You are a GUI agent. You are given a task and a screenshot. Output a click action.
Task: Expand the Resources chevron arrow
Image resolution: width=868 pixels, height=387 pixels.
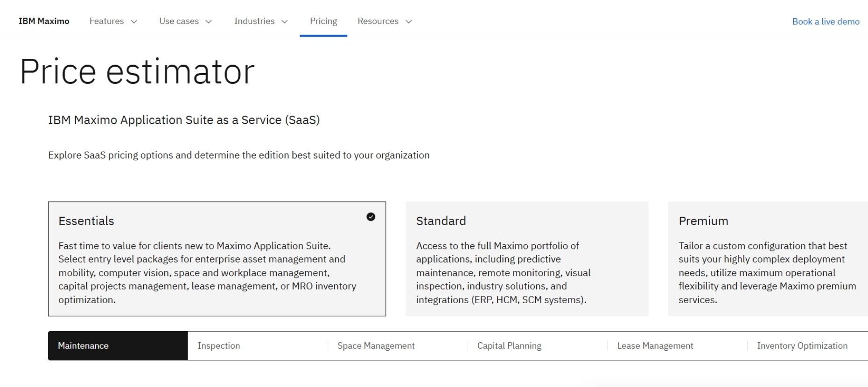pyautogui.click(x=409, y=21)
